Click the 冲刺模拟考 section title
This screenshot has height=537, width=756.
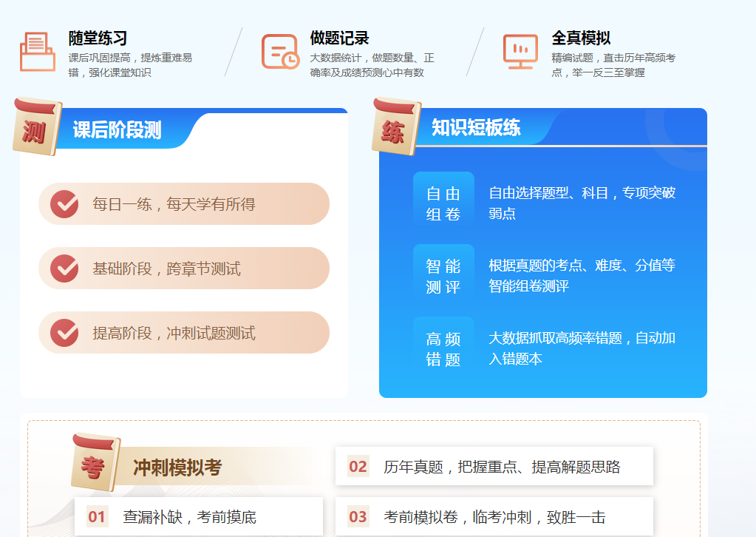177,467
